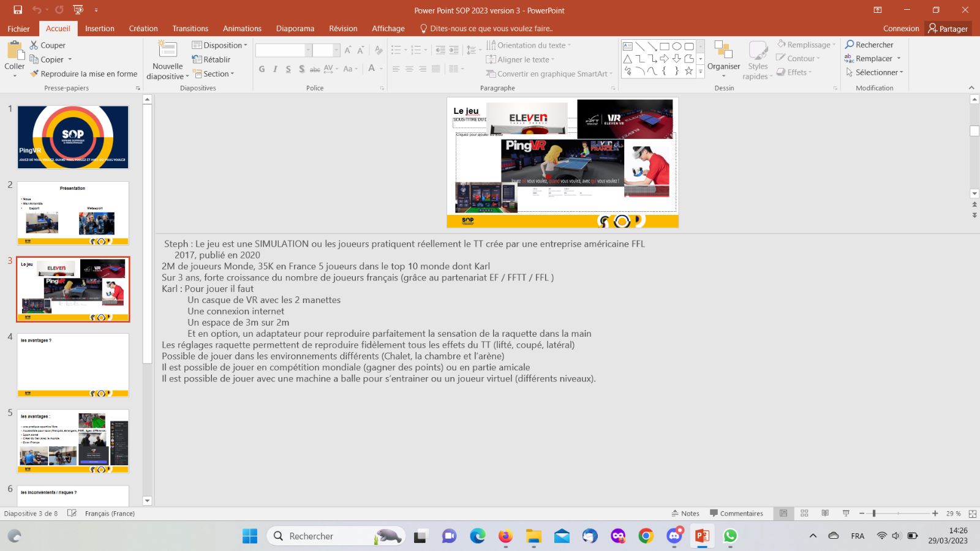Screen dimensions: 980x551
Task: Switch to slide sorter view icon
Action: (x=804, y=514)
